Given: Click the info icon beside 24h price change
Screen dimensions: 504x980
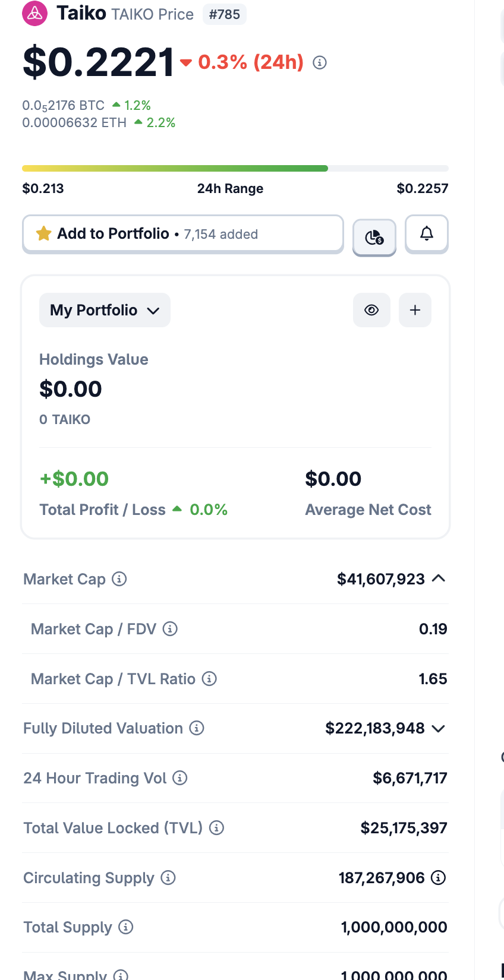Looking at the screenshot, I should tap(320, 62).
